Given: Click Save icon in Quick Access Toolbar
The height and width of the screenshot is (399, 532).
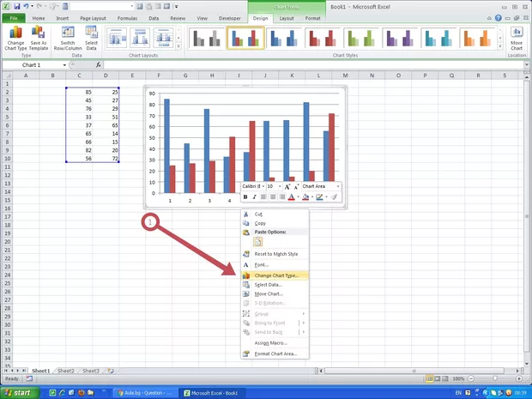Looking at the screenshot, I should [16, 6].
